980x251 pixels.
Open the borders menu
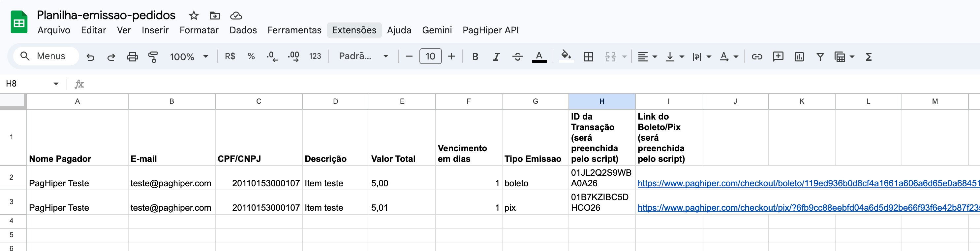[x=589, y=57]
